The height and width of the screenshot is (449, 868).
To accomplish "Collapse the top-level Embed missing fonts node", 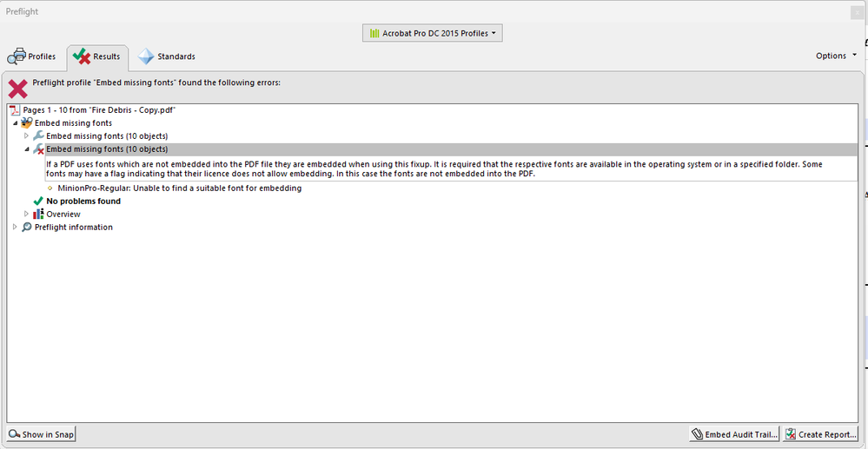I will (15, 123).
